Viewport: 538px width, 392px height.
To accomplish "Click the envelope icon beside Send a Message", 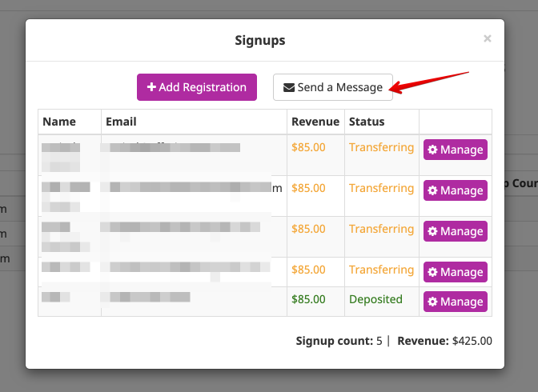I will click(288, 88).
